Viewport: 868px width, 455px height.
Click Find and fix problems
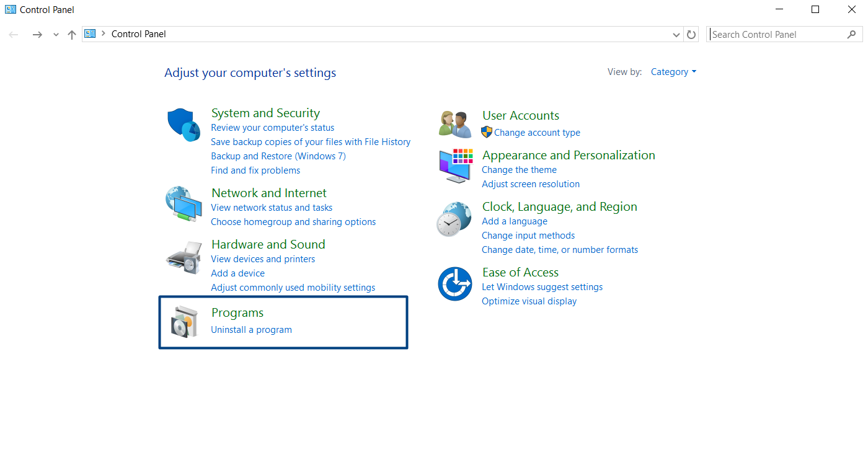(255, 170)
